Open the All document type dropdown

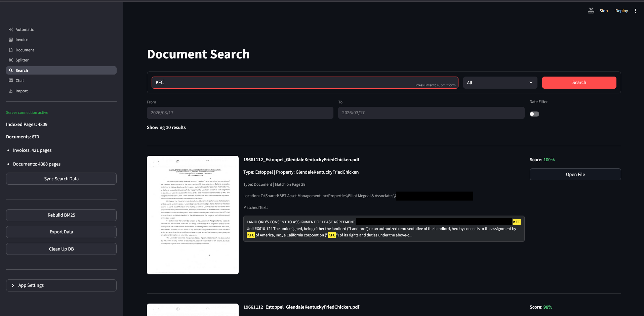(x=500, y=82)
